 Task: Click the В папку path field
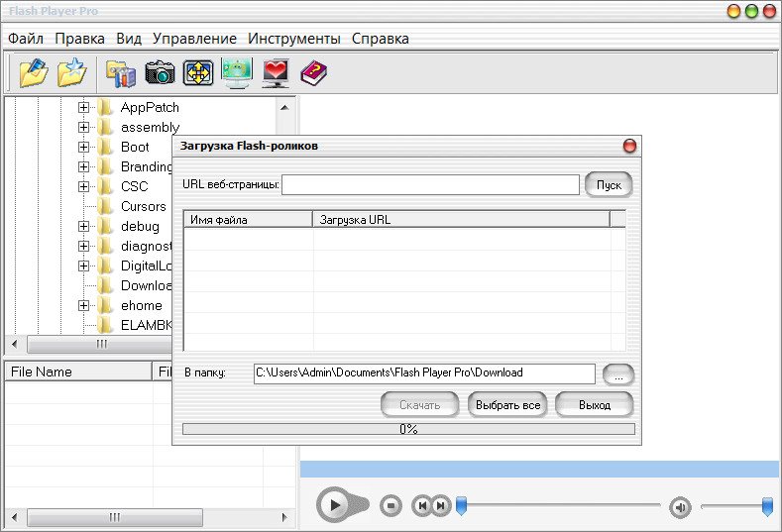tap(424, 373)
